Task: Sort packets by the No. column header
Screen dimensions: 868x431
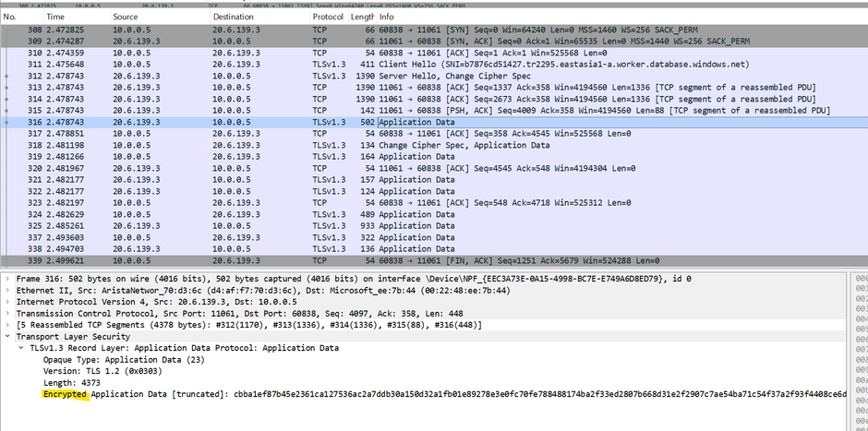Action: pos(22,18)
